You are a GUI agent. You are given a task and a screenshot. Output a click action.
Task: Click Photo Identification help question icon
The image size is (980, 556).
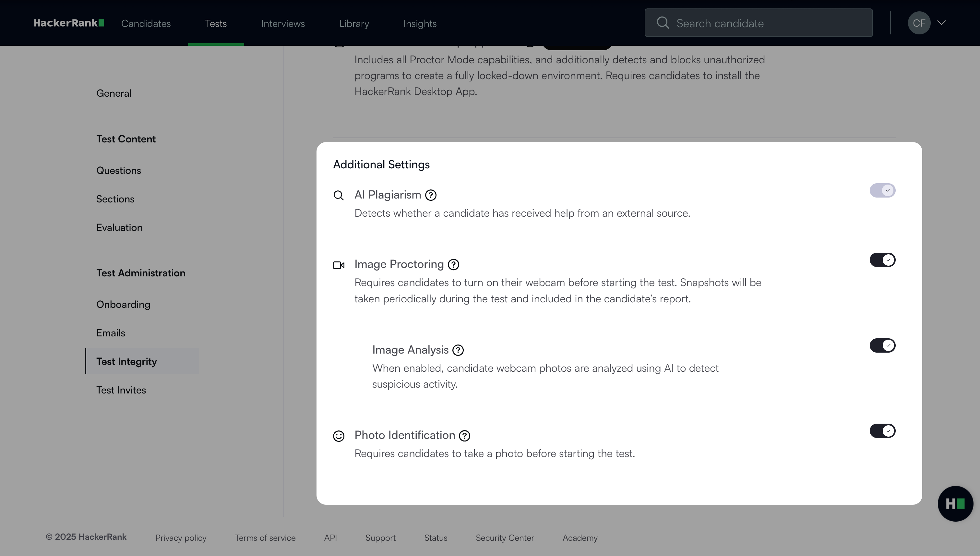[x=464, y=436]
